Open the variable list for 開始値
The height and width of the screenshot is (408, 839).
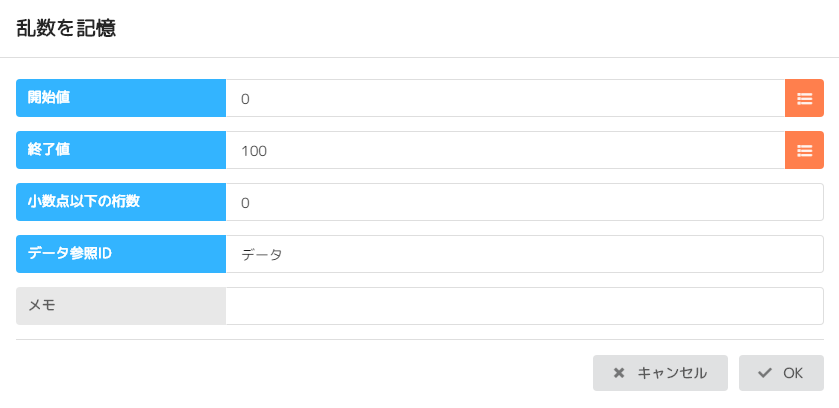(804, 98)
